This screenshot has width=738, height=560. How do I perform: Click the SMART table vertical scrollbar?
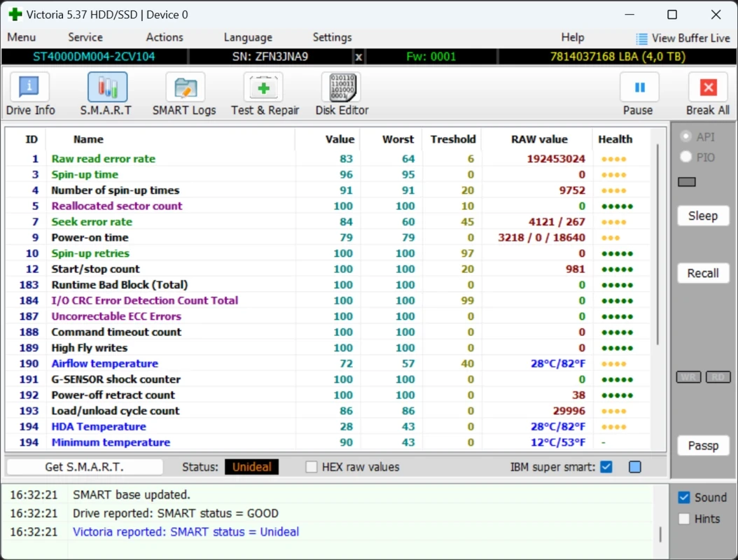tap(657, 245)
